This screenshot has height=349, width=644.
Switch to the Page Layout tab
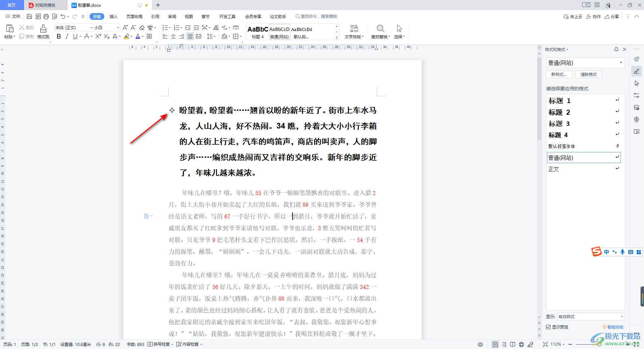coord(134,16)
